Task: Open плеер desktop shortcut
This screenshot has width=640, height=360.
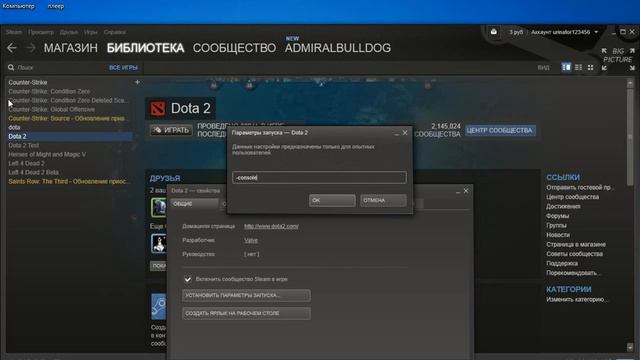Action: [56, 6]
